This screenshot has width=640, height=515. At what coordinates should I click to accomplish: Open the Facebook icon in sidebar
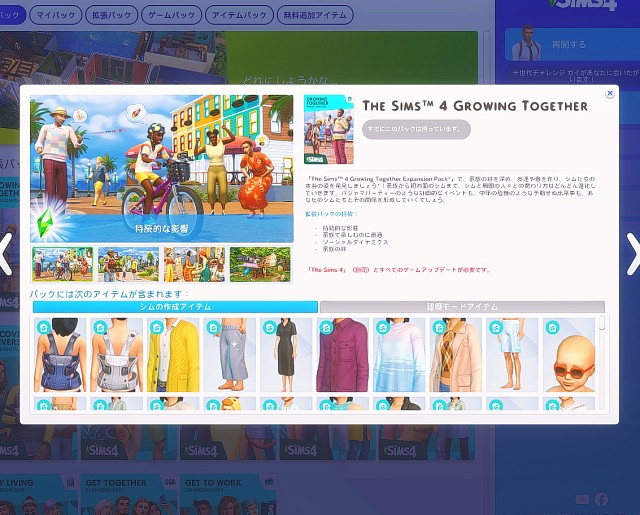point(601,499)
